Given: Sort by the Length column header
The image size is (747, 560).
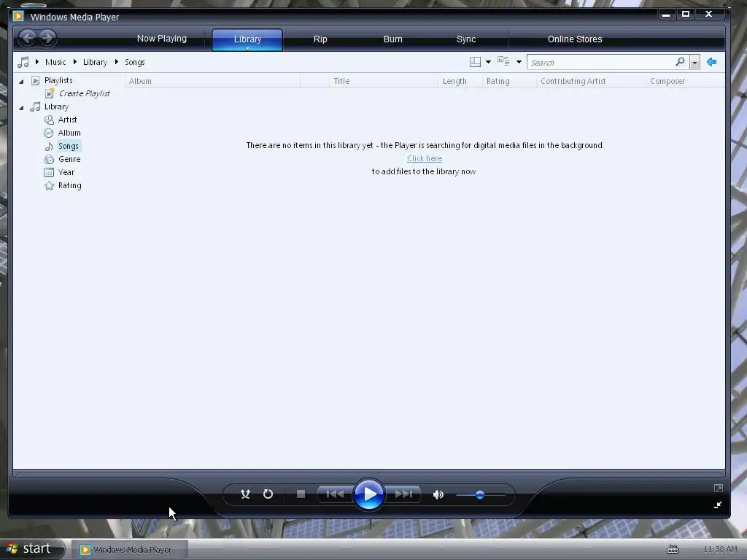Looking at the screenshot, I should (460, 81).
